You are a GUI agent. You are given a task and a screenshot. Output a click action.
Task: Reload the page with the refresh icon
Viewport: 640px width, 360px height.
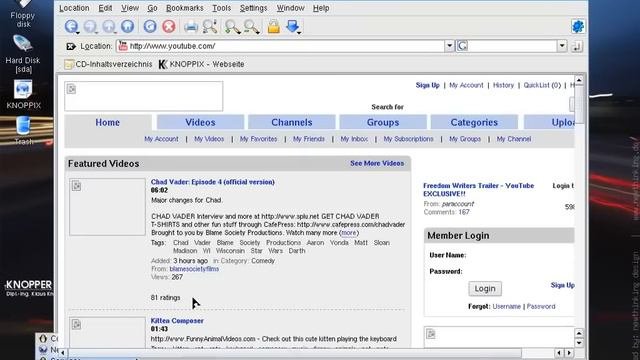pyautogui.click(x=150, y=27)
